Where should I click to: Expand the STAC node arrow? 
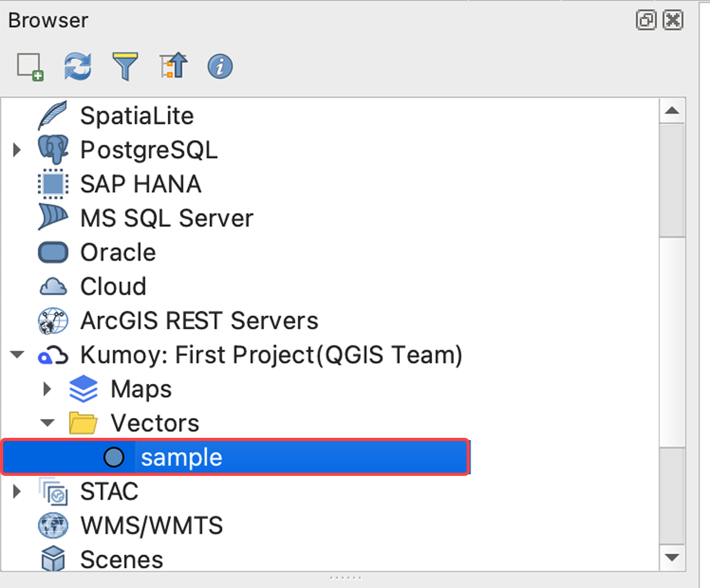click(17, 492)
